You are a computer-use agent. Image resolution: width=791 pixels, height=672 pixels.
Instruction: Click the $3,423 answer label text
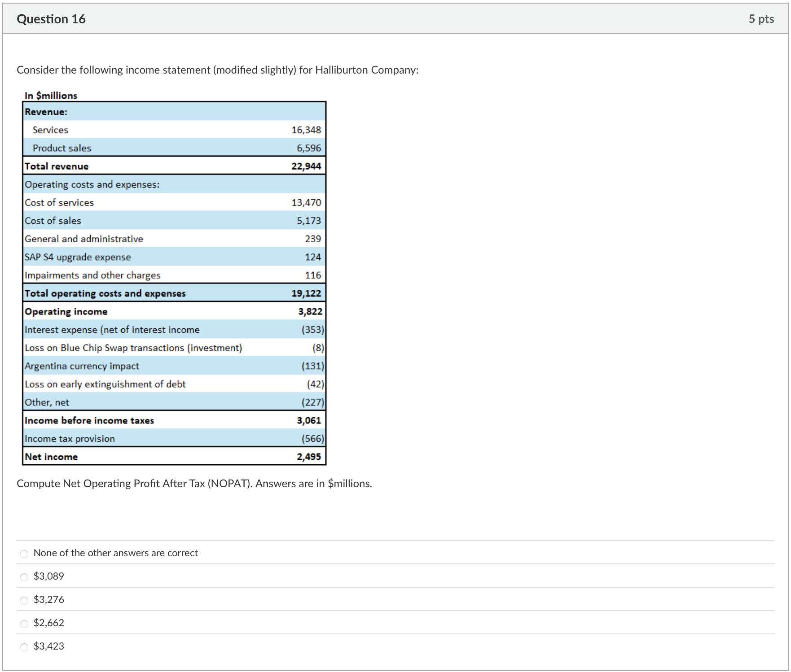(48, 646)
